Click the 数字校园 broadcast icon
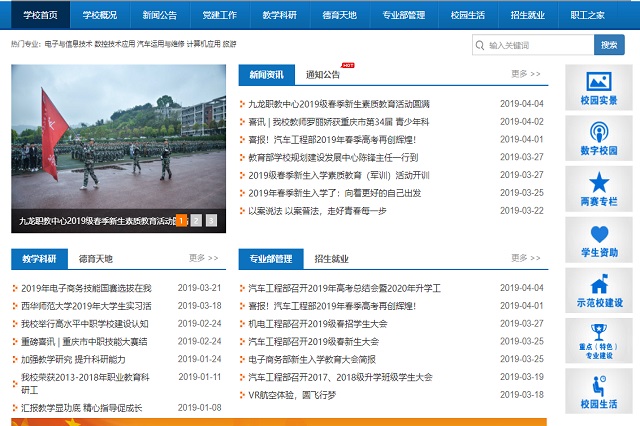The image size is (640, 426). pyautogui.click(x=599, y=132)
